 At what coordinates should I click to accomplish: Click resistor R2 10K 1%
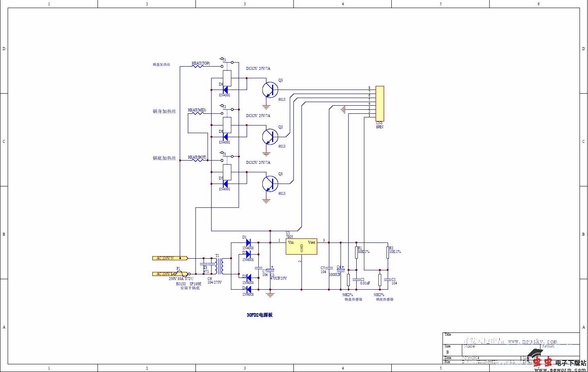coord(387,253)
